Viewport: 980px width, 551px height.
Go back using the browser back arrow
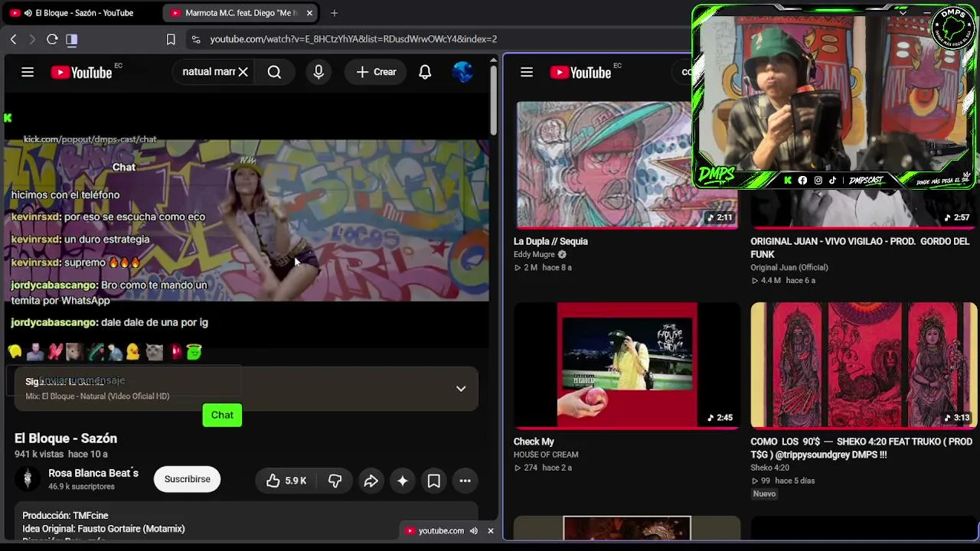click(x=14, y=39)
